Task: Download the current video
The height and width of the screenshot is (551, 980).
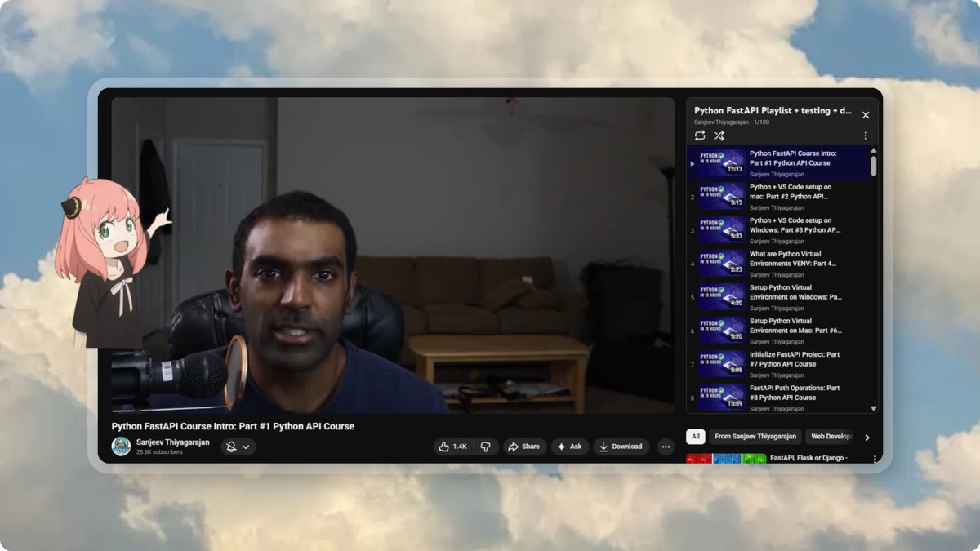Action: pos(621,447)
